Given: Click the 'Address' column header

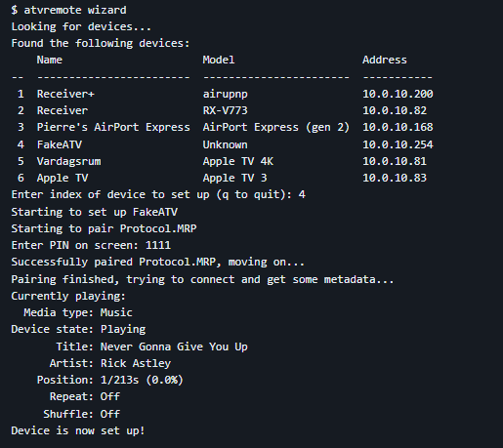Looking at the screenshot, I should click(x=385, y=60).
